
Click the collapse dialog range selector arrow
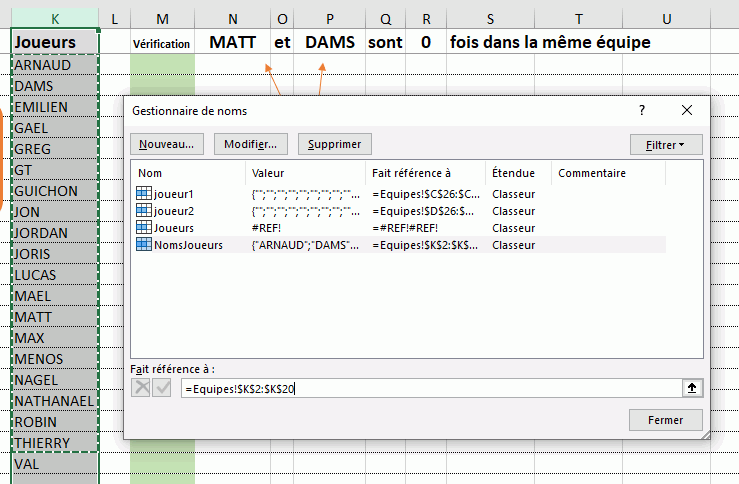[691, 388]
